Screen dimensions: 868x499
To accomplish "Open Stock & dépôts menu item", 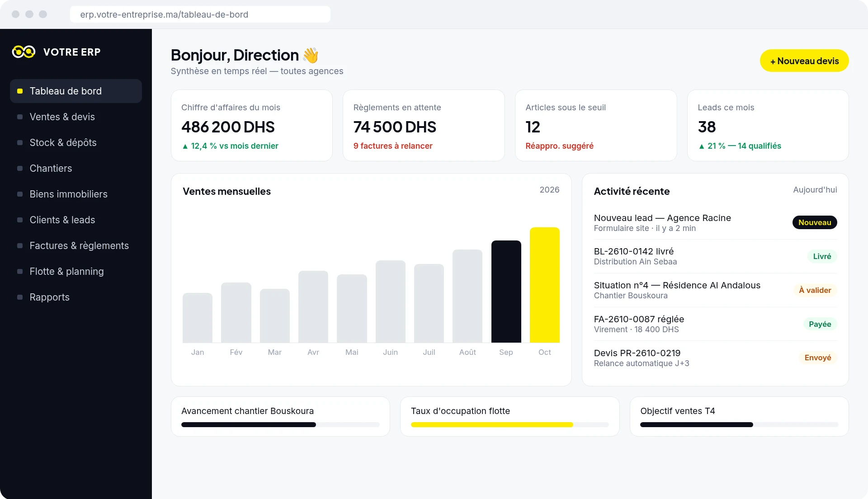I will (76, 142).
